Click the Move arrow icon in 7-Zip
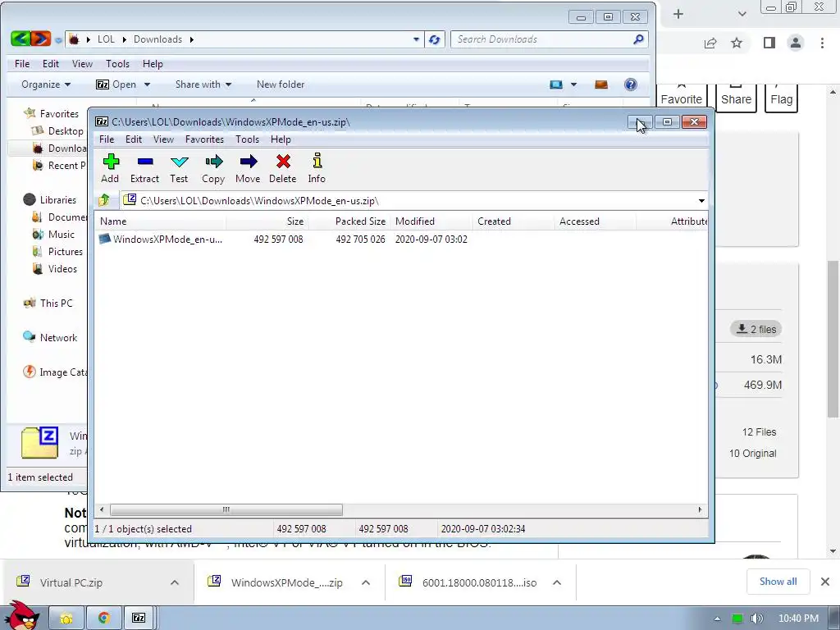This screenshot has width=840, height=630. (x=248, y=169)
